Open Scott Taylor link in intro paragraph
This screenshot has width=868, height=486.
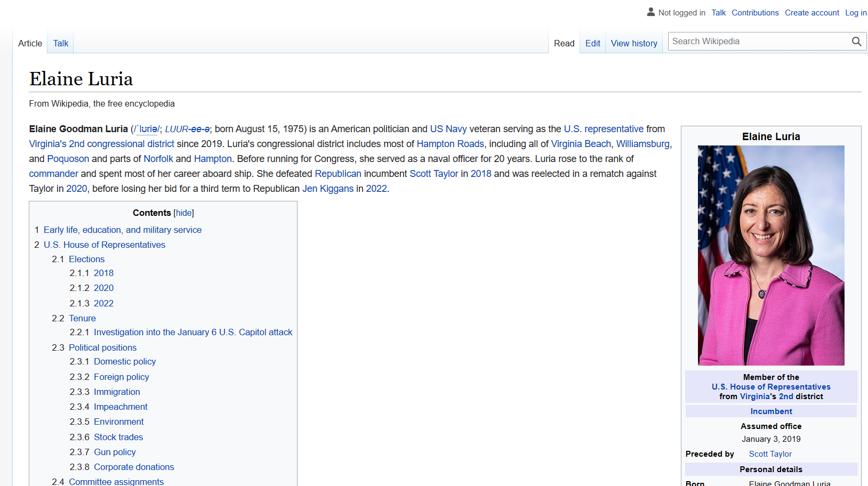(x=433, y=174)
